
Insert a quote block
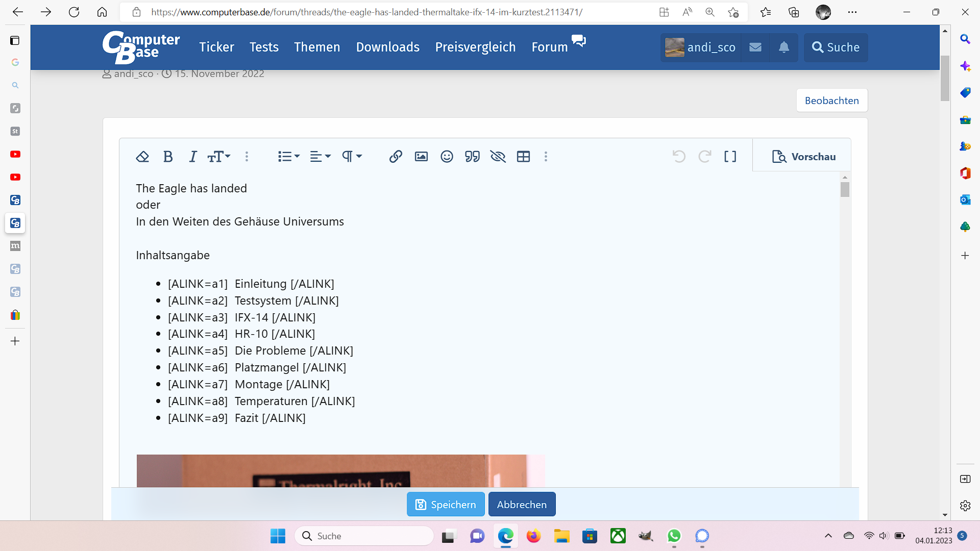[472, 157]
